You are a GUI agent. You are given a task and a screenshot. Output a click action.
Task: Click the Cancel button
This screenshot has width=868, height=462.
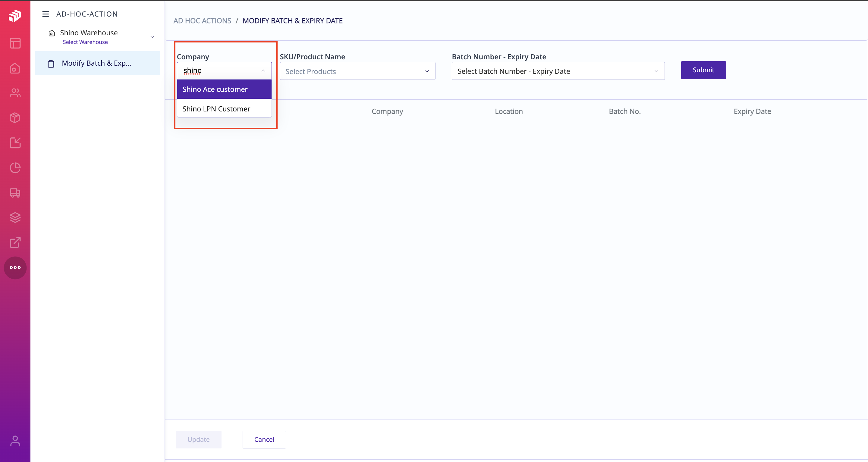click(x=264, y=439)
